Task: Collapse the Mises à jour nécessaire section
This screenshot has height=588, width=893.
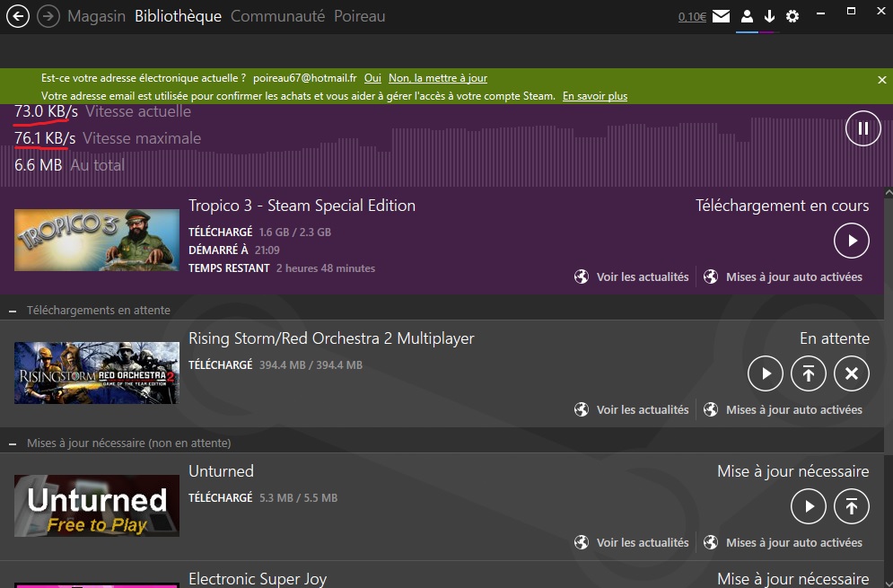Action: coord(13,443)
